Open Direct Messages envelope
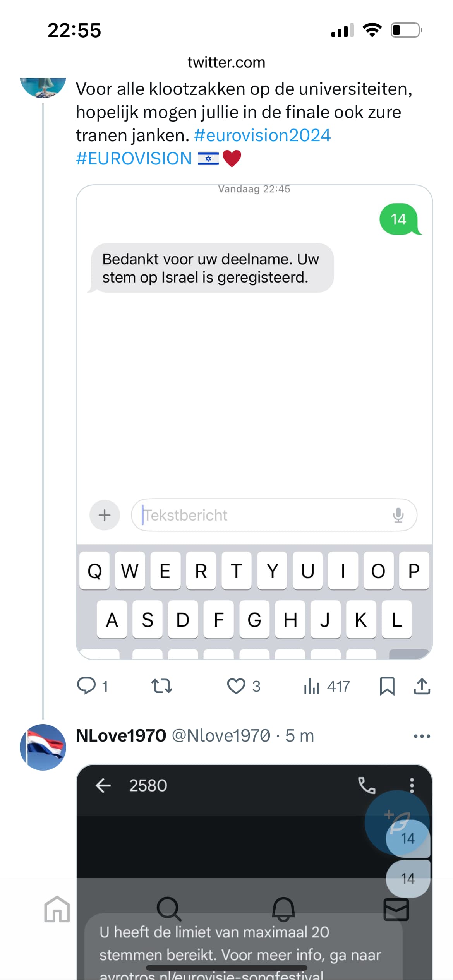This screenshot has height=980, width=453. (x=396, y=909)
